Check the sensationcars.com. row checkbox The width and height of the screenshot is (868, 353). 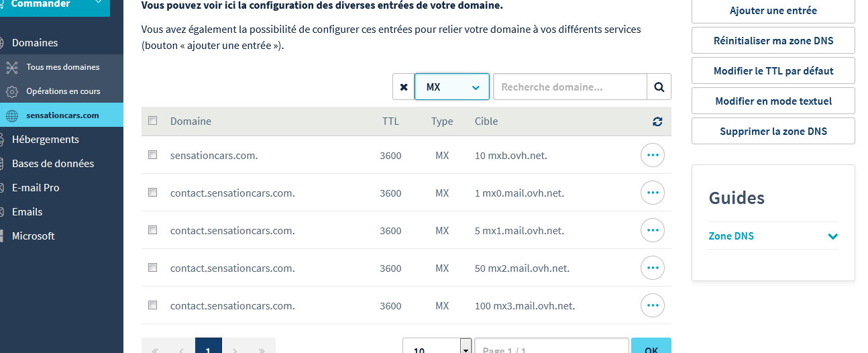click(153, 155)
